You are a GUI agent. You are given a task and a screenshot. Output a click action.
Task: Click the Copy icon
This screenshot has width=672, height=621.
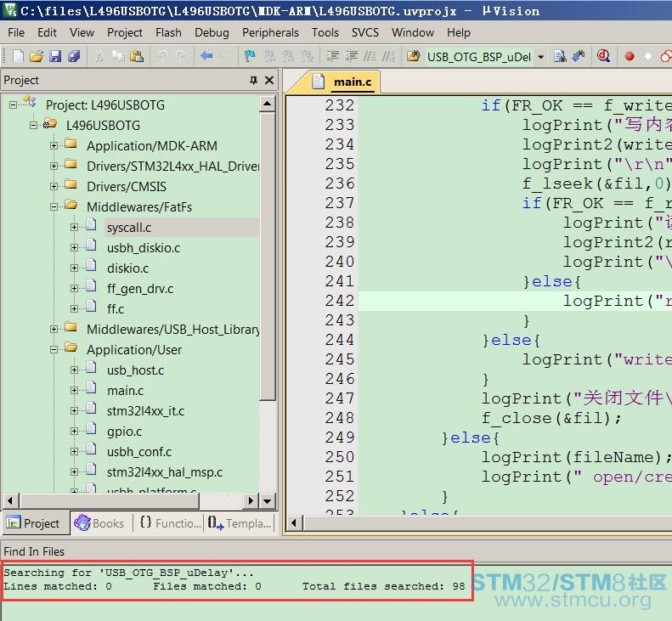pyautogui.click(x=118, y=56)
